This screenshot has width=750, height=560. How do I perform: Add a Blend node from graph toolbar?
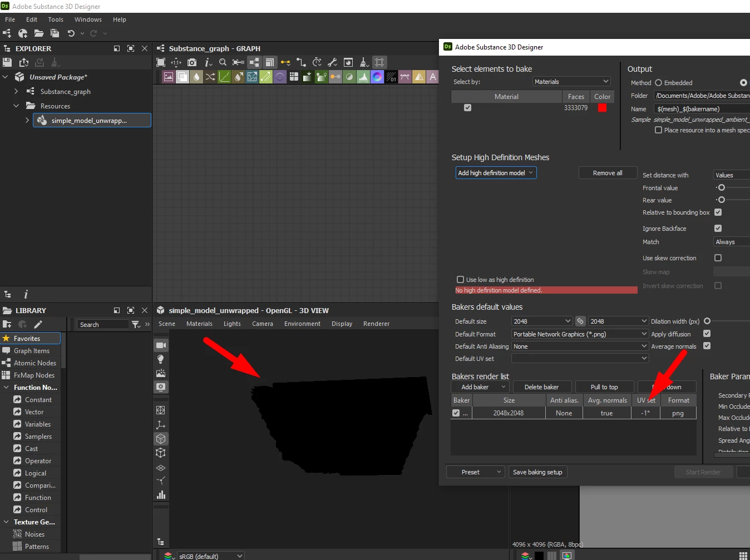(182, 77)
